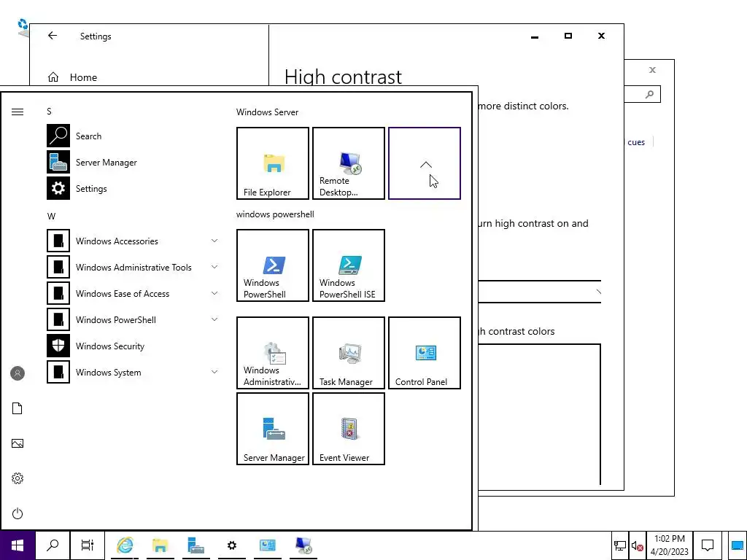The width and height of the screenshot is (747, 560).
Task: Open taskbar Search magnifier
Action: coord(53,545)
